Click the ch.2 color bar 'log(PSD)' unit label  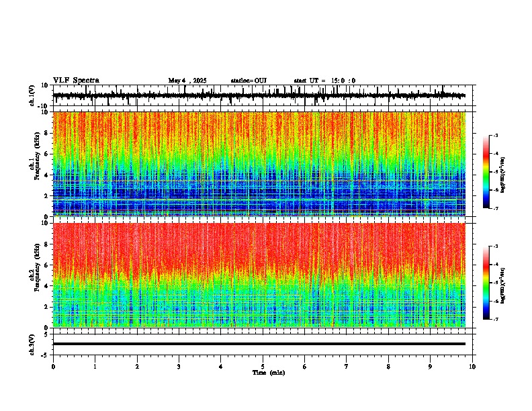[x=503, y=285]
